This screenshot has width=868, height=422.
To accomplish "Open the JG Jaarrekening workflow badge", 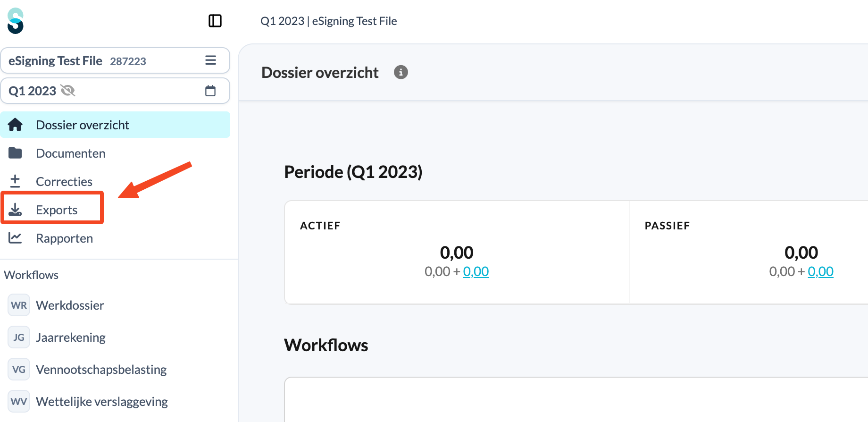I will tap(19, 337).
